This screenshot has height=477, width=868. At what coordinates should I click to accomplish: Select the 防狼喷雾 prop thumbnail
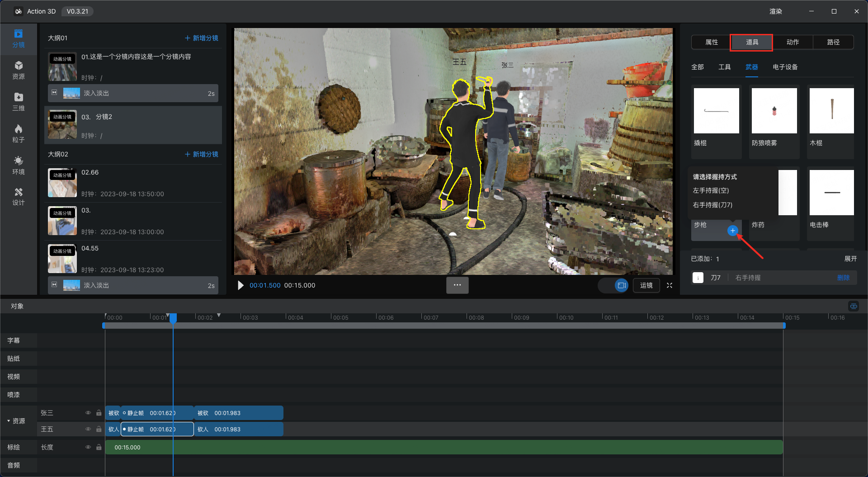[774, 111]
